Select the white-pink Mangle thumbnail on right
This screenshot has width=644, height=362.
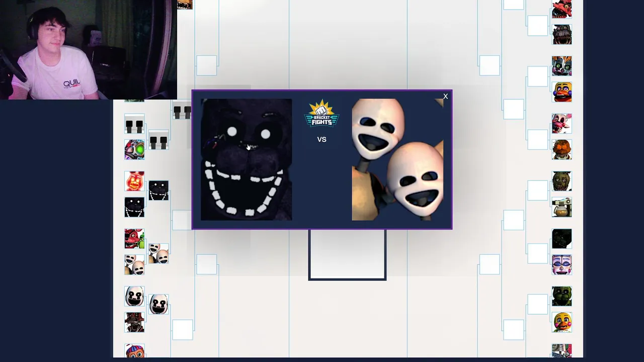coord(561,124)
